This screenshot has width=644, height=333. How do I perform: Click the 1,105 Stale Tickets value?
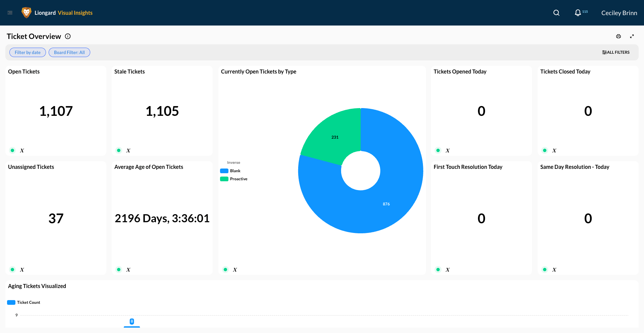[162, 111]
